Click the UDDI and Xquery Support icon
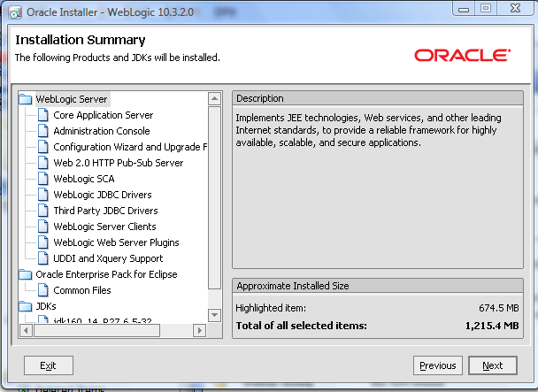The height and width of the screenshot is (392, 538). click(42, 258)
